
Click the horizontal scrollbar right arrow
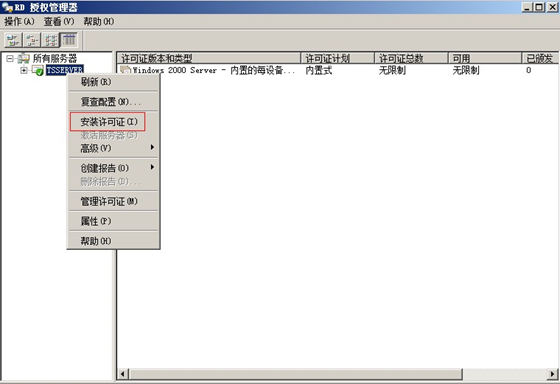(553, 374)
